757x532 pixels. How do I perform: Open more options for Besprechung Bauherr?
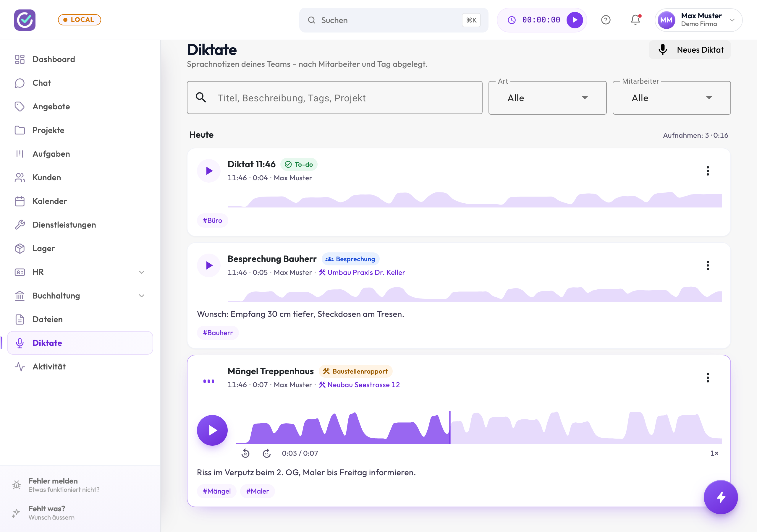pyautogui.click(x=708, y=265)
